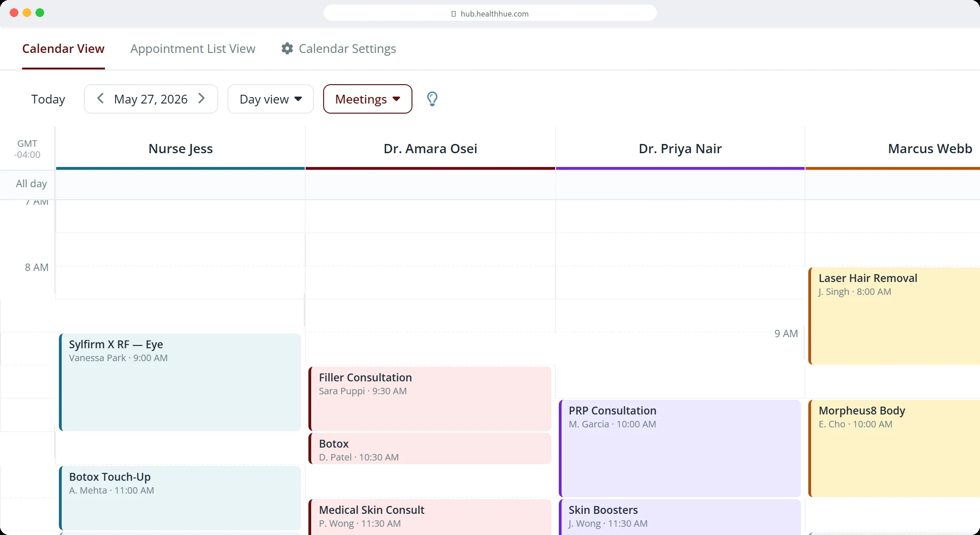Open Calendar Settings tab

[x=338, y=49]
